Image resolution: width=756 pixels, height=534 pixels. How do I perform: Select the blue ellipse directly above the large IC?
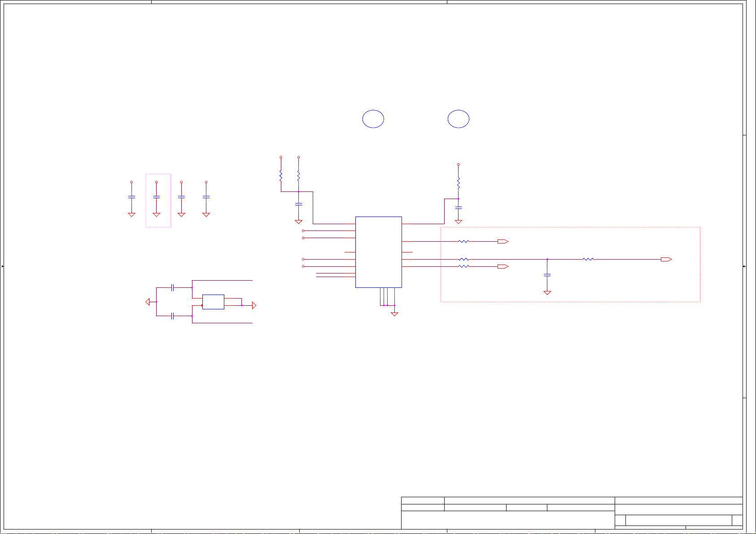(373, 119)
